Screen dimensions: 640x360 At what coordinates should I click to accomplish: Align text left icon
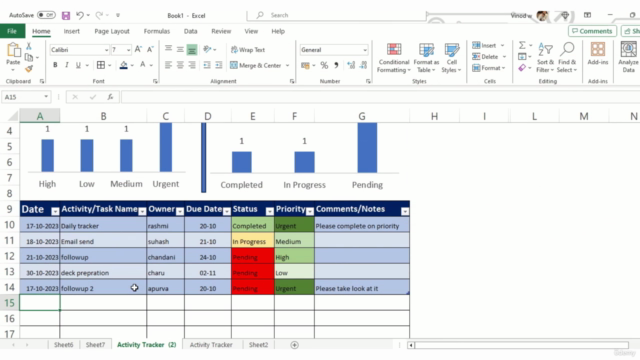coord(168,65)
